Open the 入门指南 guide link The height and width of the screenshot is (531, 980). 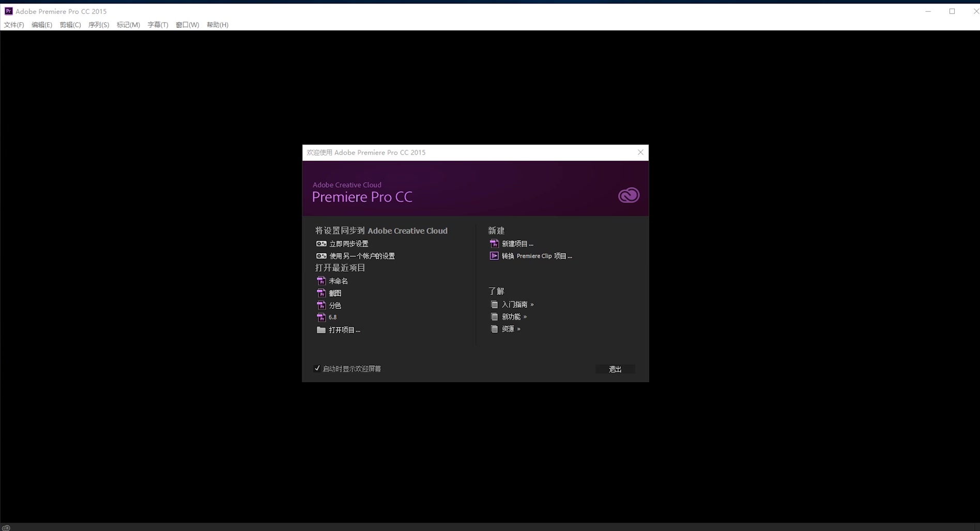(517, 305)
